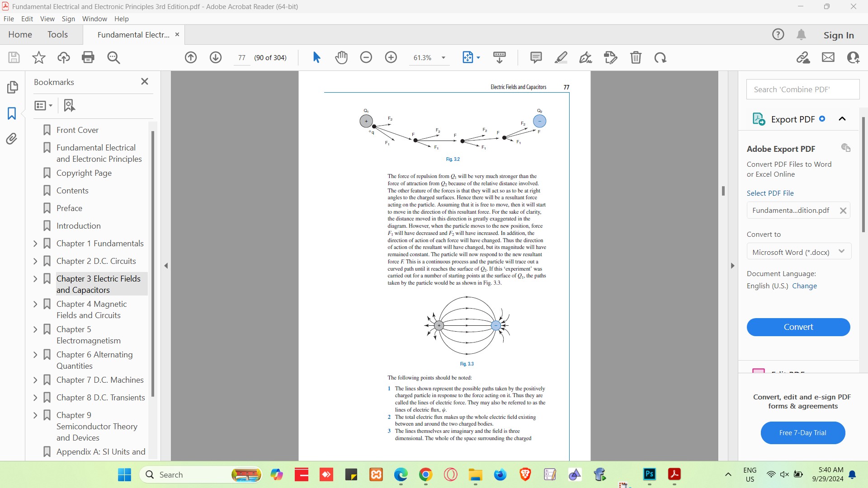The image size is (868, 488).
Task: Click the Zoom out minus icon
Action: (x=366, y=57)
